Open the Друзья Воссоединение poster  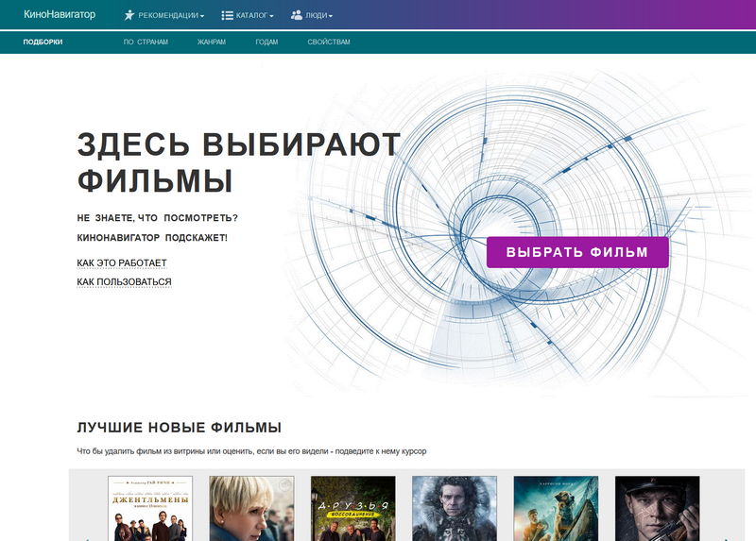352,508
